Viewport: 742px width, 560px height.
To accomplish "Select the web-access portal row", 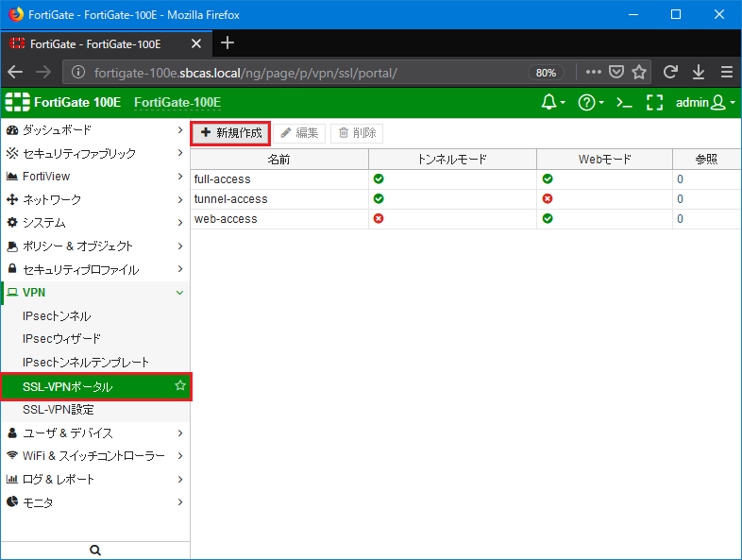I will point(465,219).
